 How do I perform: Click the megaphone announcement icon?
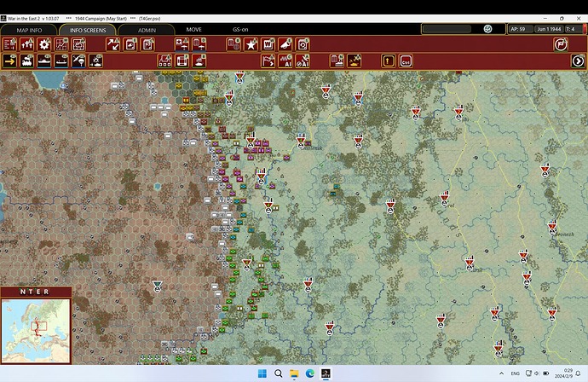click(x=285, y=44)
